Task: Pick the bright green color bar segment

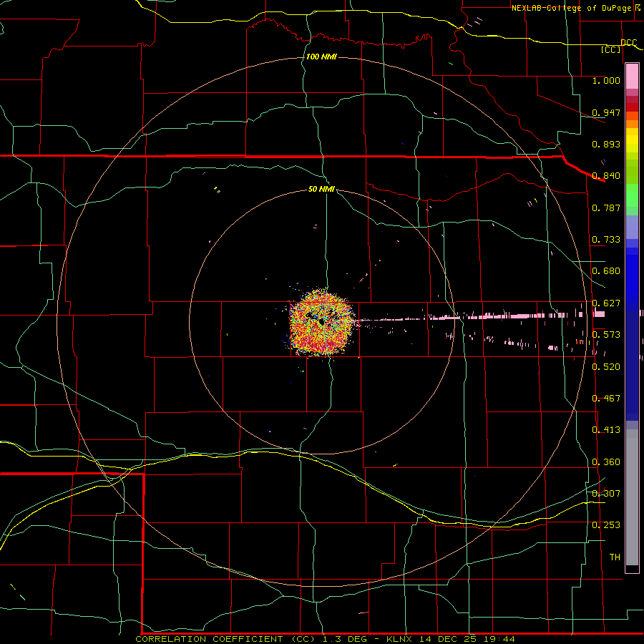Action: pos(632,196)
